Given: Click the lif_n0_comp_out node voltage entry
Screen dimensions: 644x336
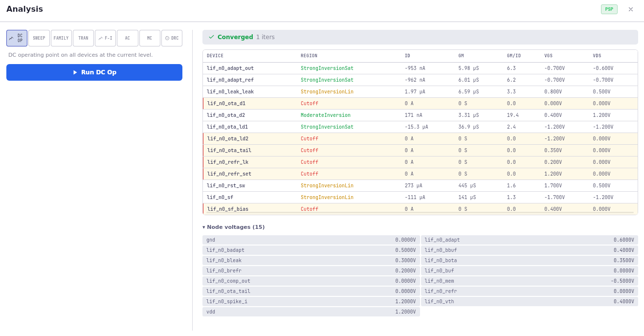Looking at the screenshot, I should 311,281.
